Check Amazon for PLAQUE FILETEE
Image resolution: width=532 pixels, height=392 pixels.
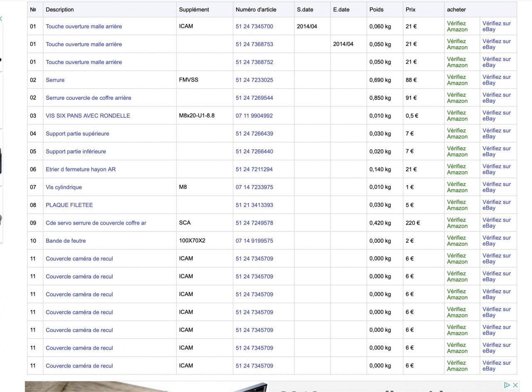point(457,205)
